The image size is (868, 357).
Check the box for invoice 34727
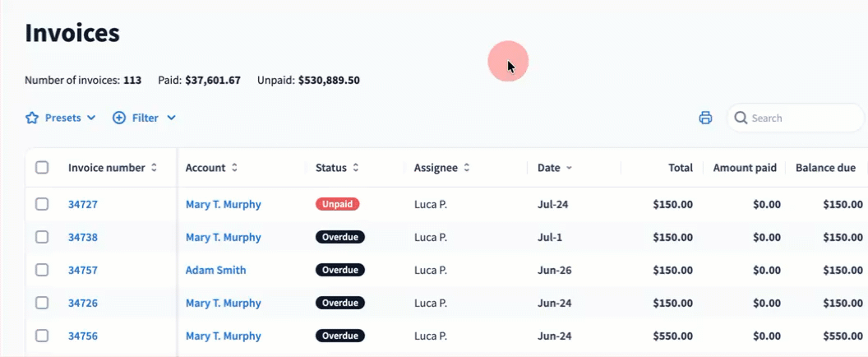click(x=42, y=204)
